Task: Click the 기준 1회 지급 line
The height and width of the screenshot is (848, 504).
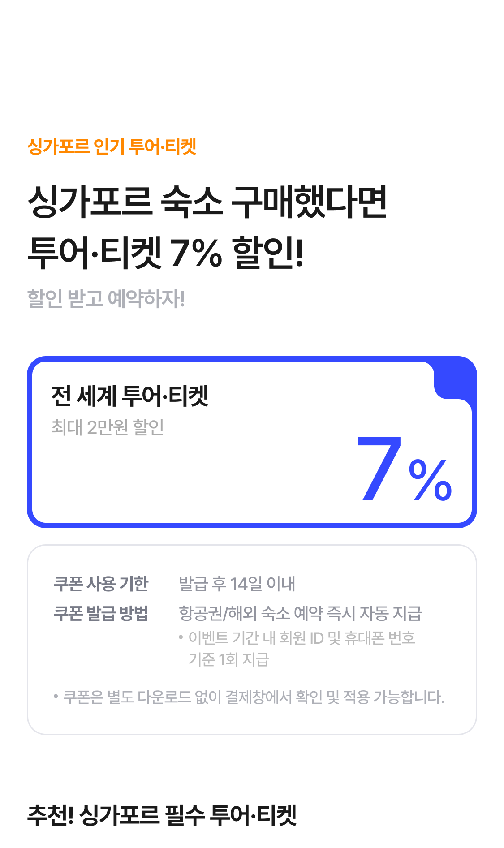Action: click(228, 659)
